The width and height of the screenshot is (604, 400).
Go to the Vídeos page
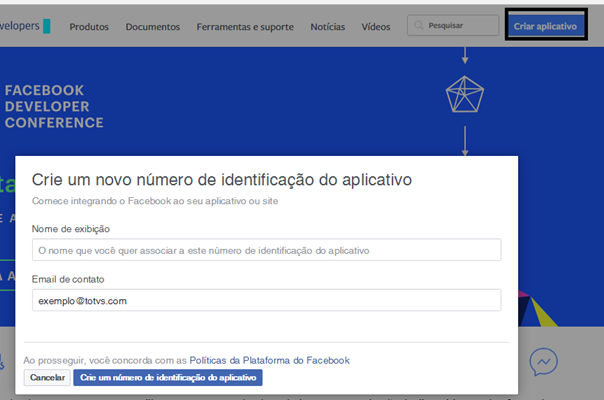click(x=376, y=27)
